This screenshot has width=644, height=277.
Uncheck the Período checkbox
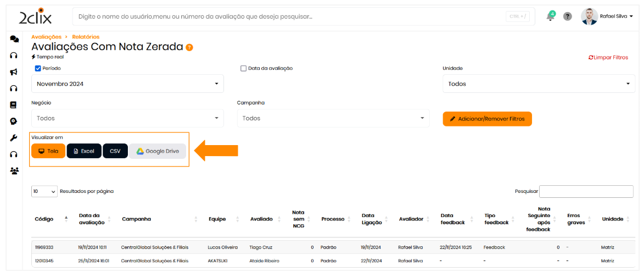point(38,69)
